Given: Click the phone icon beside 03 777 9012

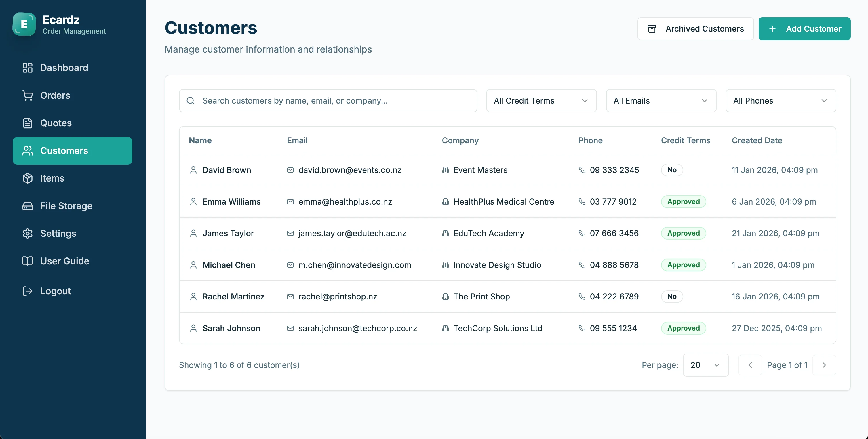Looking at the screenshot, I should click(x=582, y=202).
